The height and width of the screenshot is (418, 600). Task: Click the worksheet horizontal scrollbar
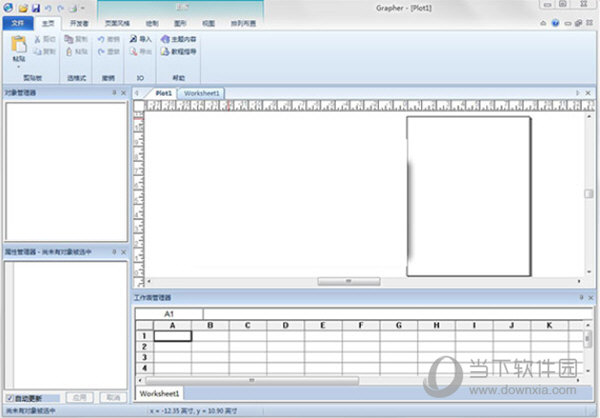(252, 380)
